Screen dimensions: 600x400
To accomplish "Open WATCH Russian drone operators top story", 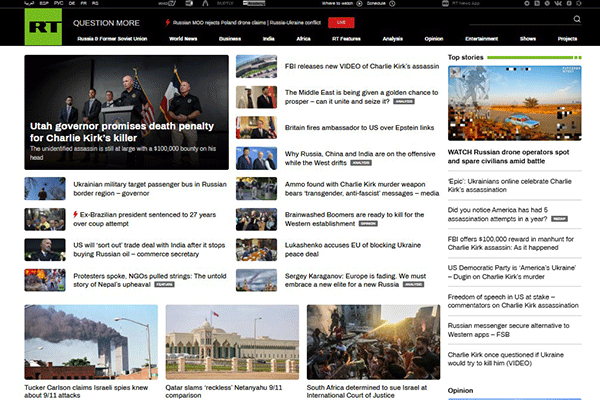I will tap(509, 157).
